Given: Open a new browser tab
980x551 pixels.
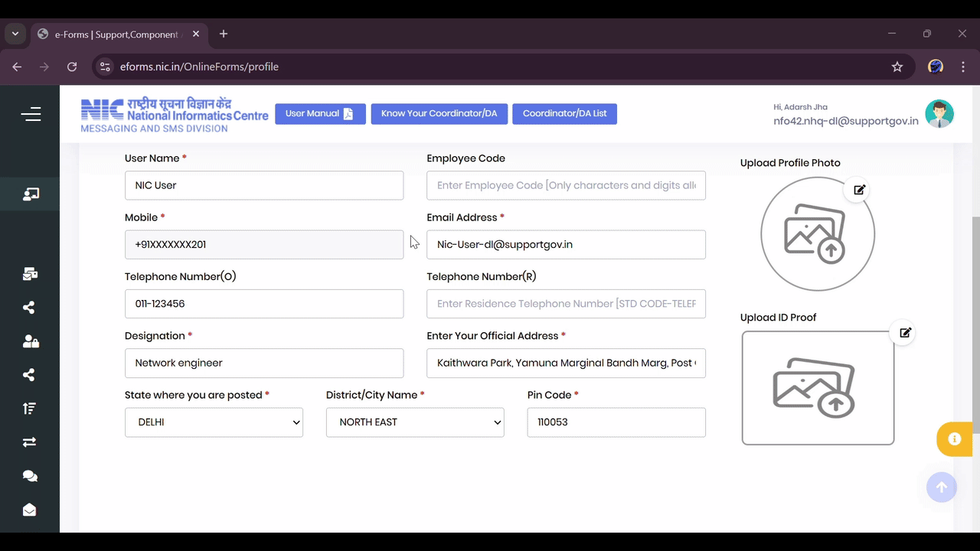Looking at the screenshot, I should [224, 34].
